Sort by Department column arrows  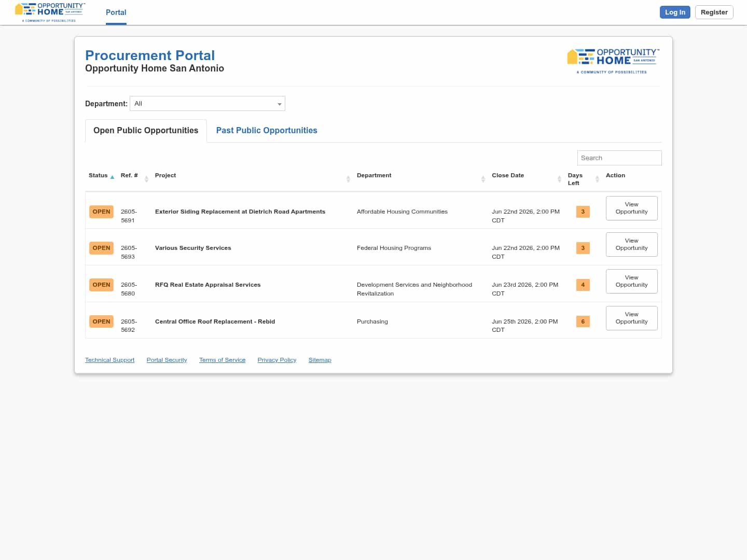tap(483, 179)
